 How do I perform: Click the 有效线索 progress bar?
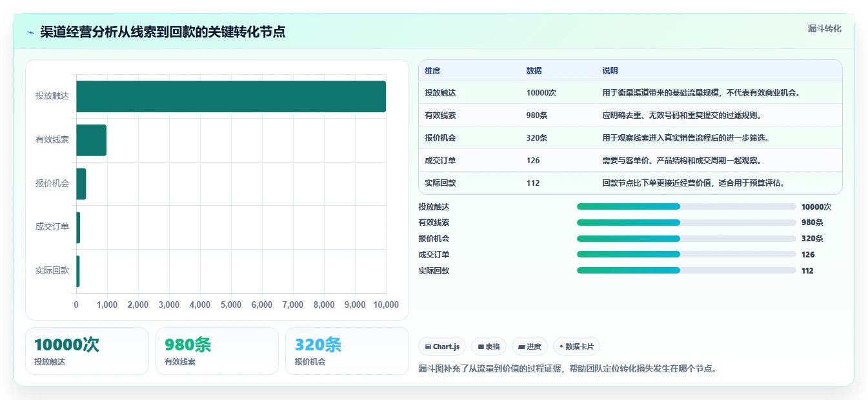pos(687,223)
